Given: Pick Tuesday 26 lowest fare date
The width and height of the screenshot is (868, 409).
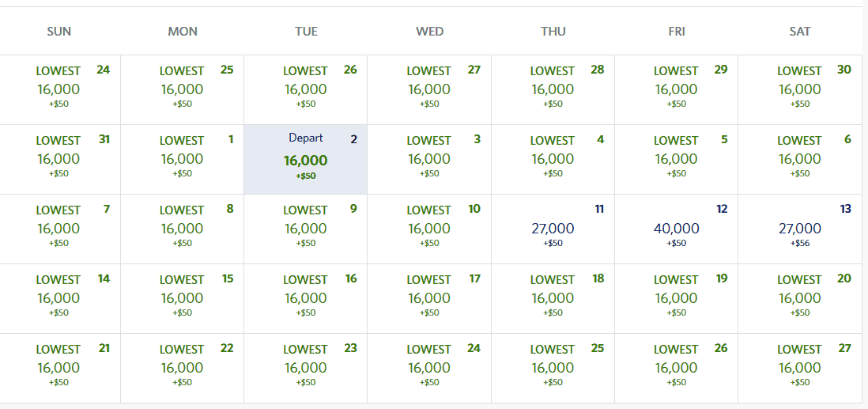Looking at the screenshot, I should pos(306,89).
